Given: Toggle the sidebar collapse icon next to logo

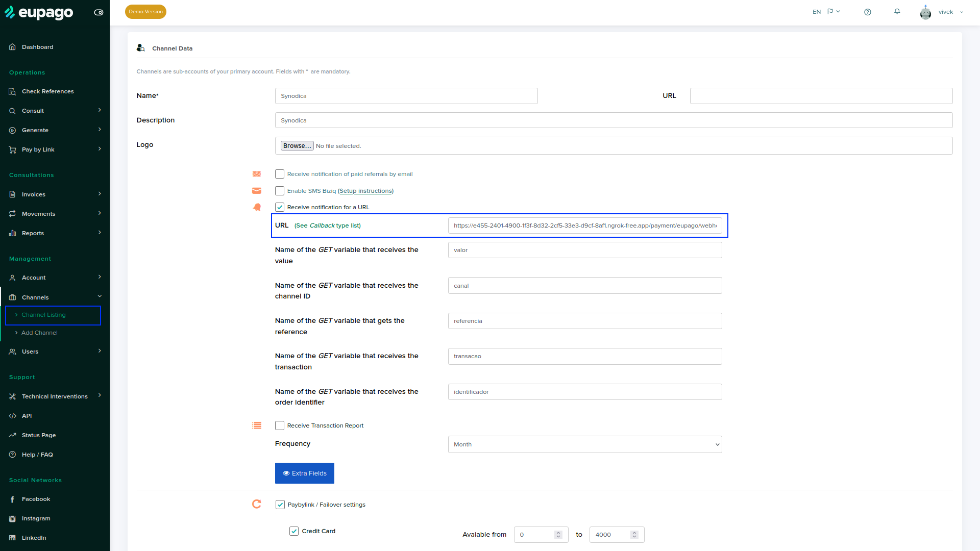Looking at the screenshot, I should [x=99, y=12].
